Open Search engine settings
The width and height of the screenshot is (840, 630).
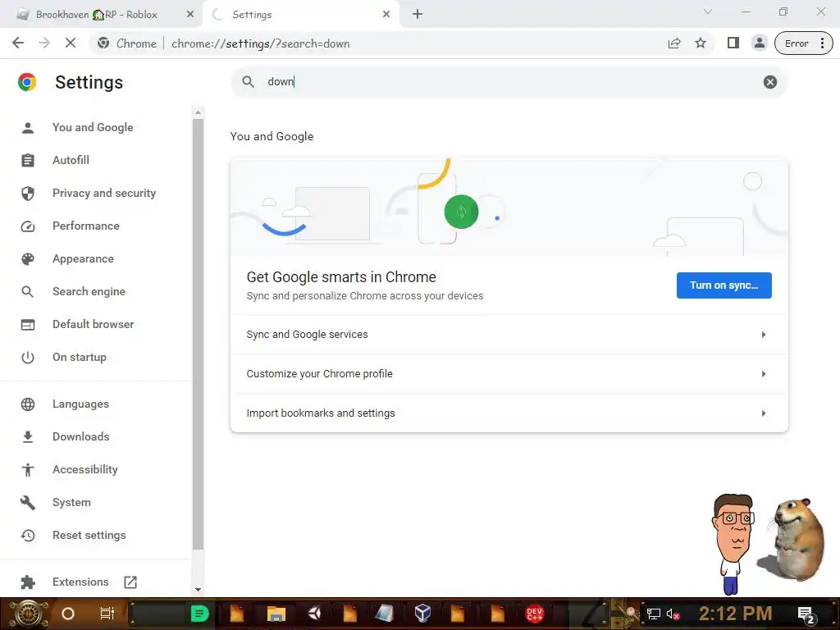click(89, 291)
